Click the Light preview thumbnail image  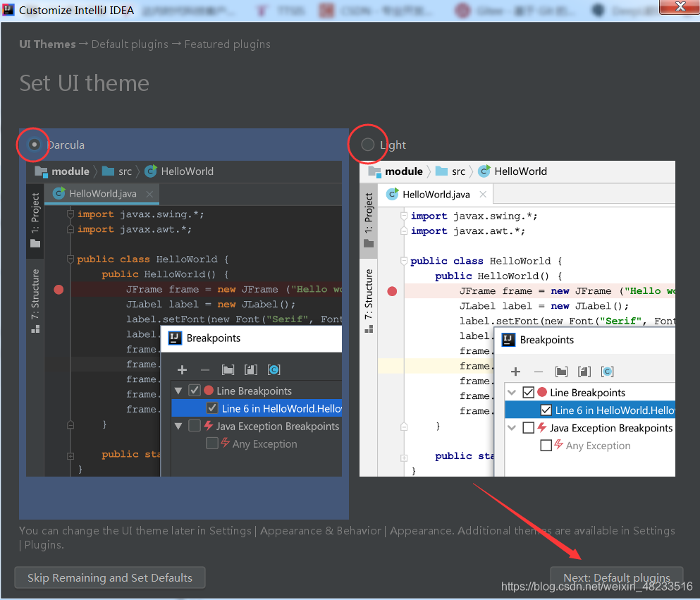click(x=517, y=319)
